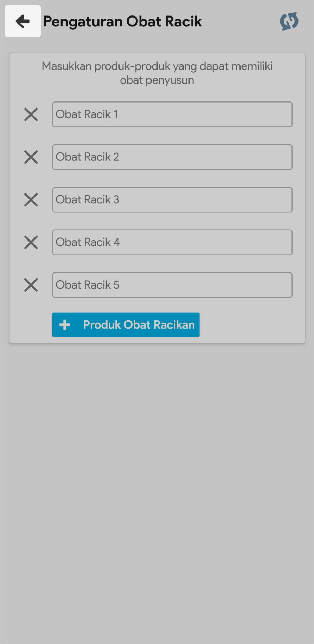Delete the Obat Racik 2 row
314x644 pixels.
tap(31, 157)
